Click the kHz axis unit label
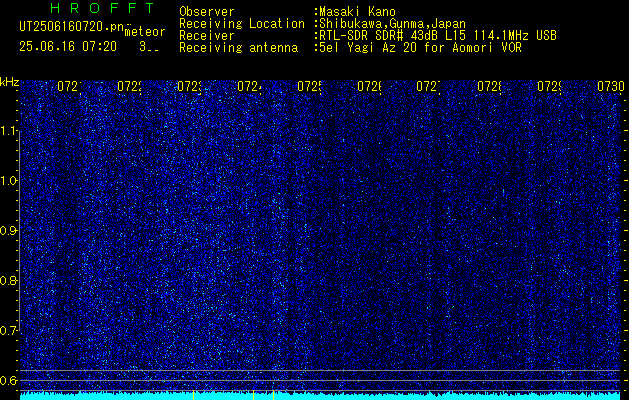Image resolution: width=629 pixels, height=400 pixels. pyautogui.click(x=9, y=83)
